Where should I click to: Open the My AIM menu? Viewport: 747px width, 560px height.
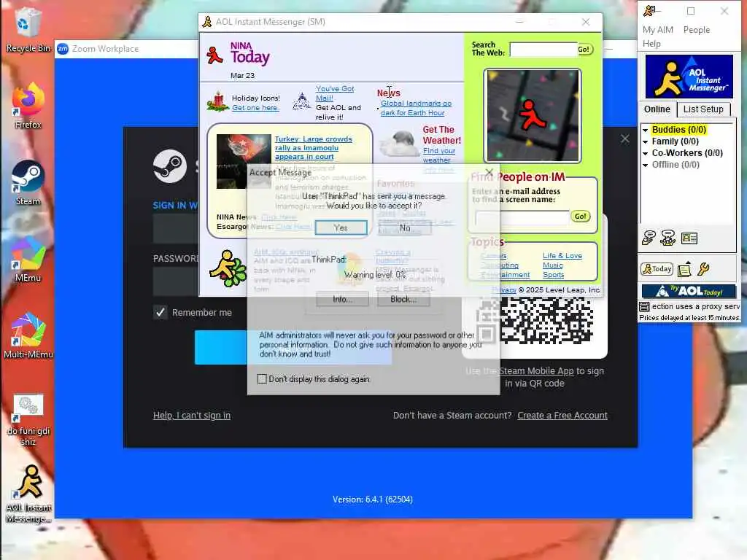pos(657,29)
